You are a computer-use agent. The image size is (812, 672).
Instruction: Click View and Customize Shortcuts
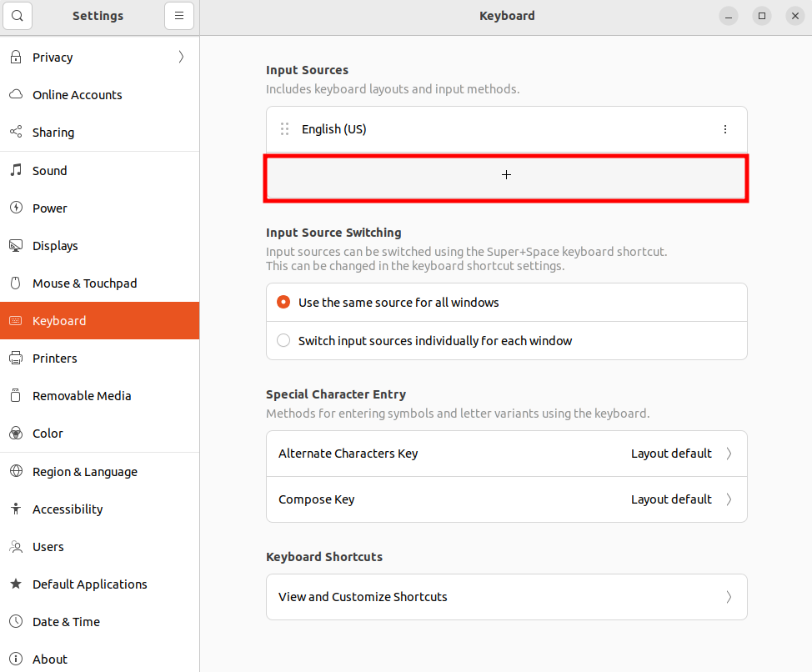tap(507, 597)
